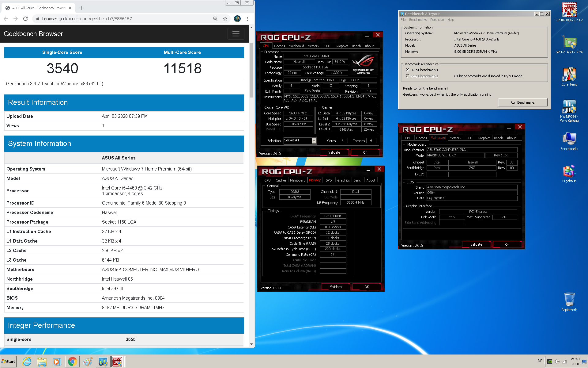Open the Core Temp desktop icon
The image size is (588, 368).
point(569,77)
